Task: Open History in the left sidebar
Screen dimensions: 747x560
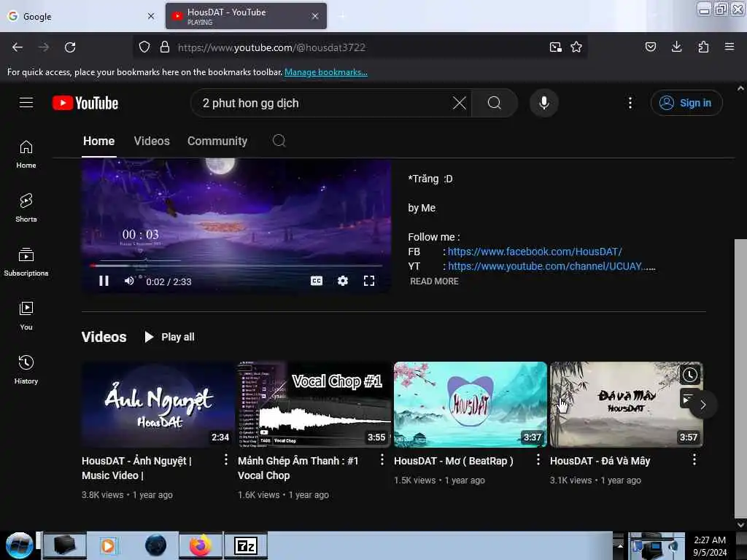Action: pos(26,370)
